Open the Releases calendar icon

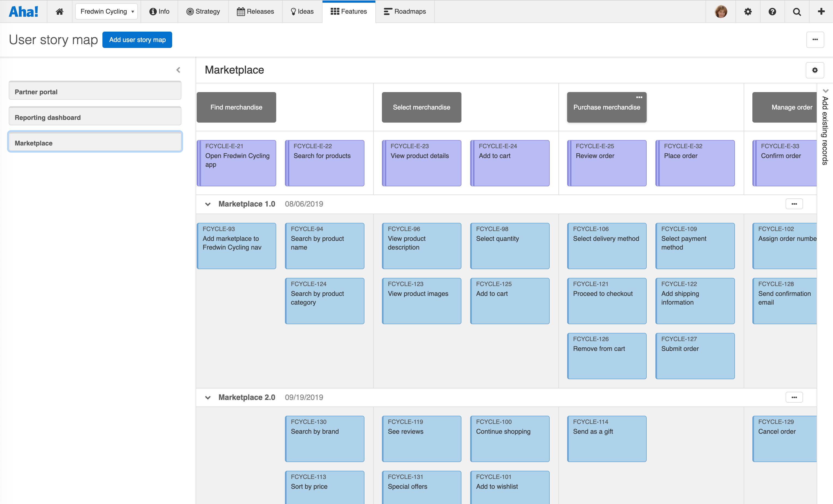241,11
